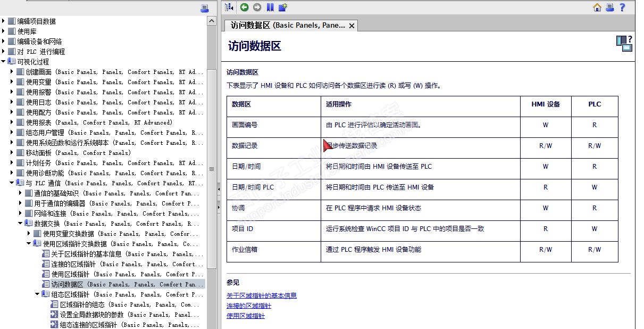Click the device help icon beside the page title
This screenshot has height=329, width=644.
tap(624, 43)
